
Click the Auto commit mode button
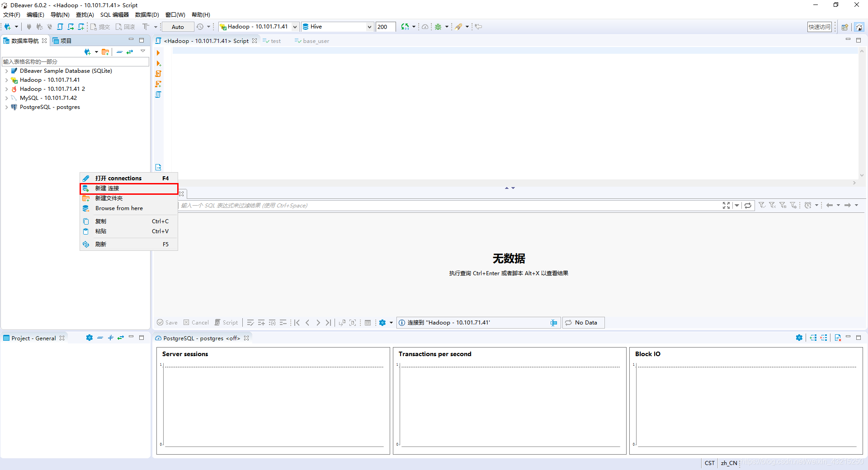click(178, 27)
